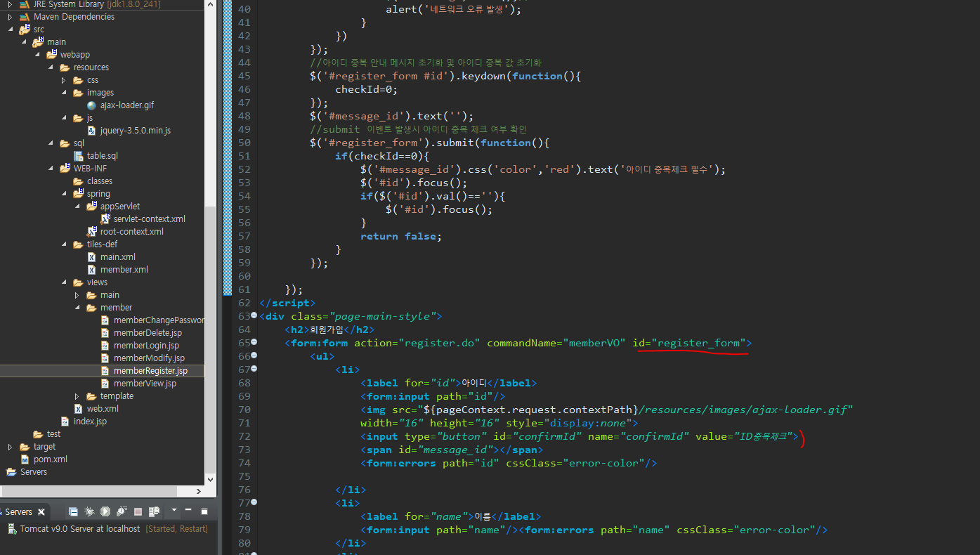Publish to the server icon
The width and height of the screenshot is (980, 555).
[x=154, y=511]
